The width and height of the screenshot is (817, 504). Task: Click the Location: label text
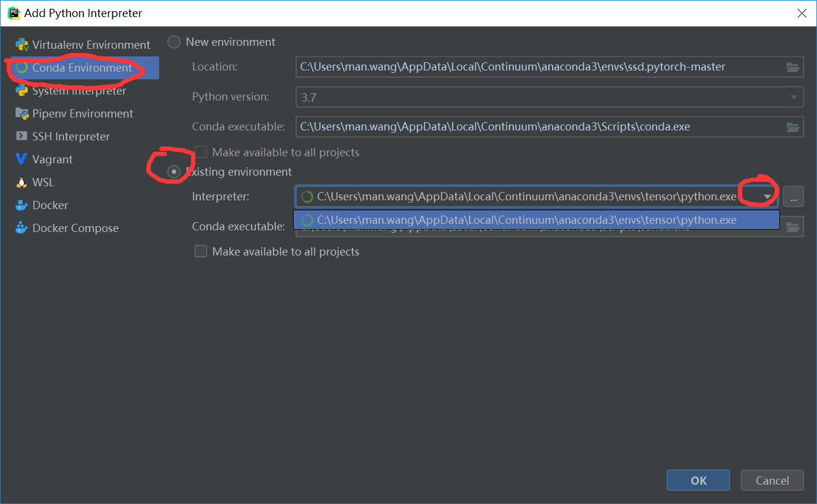(215, 67)
